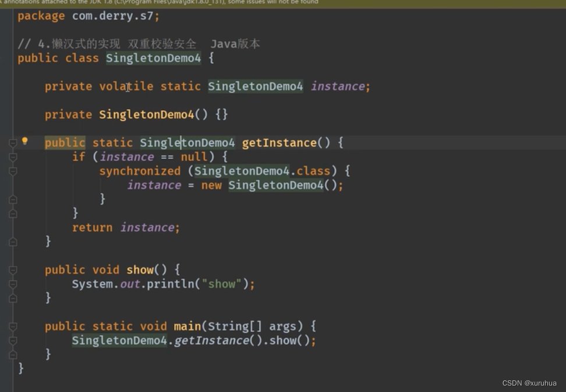Click the 'getInstance' method name in its declaration
Screen dimensions: 566x392
279,143
